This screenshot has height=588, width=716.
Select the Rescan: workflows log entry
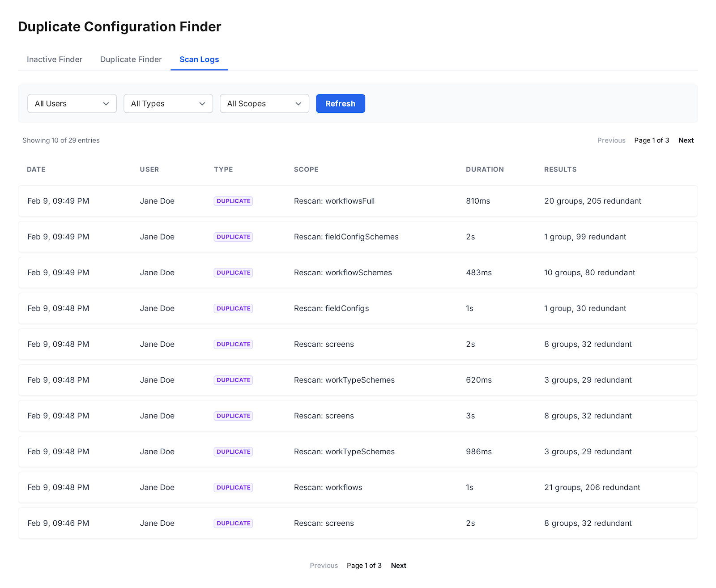point(328,487)
